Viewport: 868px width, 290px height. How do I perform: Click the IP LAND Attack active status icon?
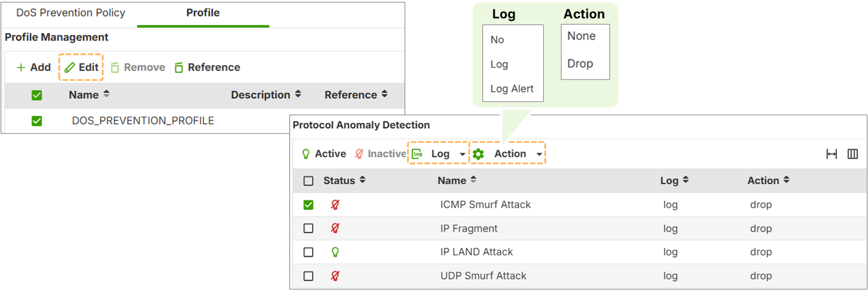tap(335, 252)
